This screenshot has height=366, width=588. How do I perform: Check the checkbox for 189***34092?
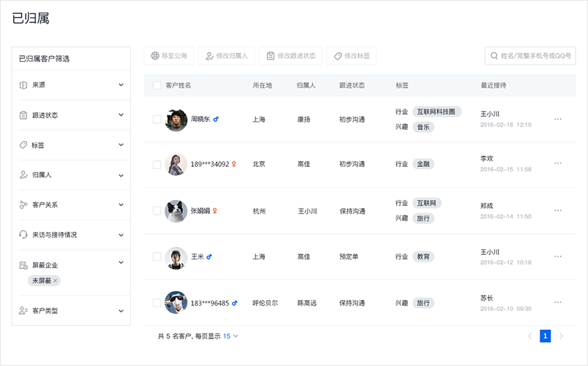[157, 164]
